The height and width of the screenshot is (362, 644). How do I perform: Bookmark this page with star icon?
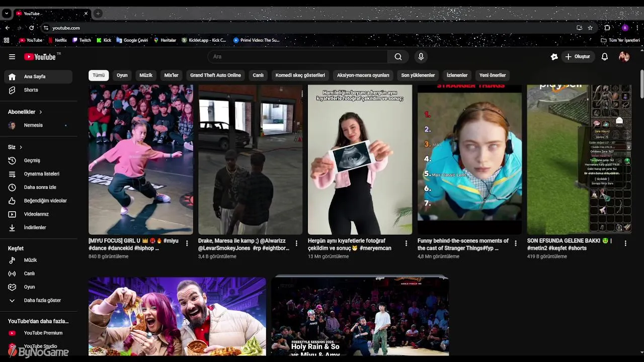point(590,28)
